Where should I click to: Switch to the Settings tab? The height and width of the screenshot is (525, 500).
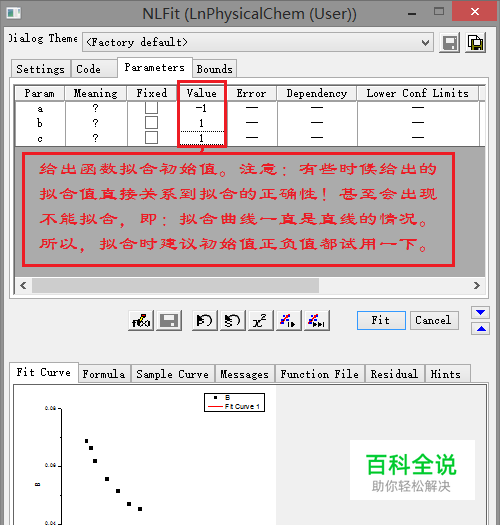point(41,69)
